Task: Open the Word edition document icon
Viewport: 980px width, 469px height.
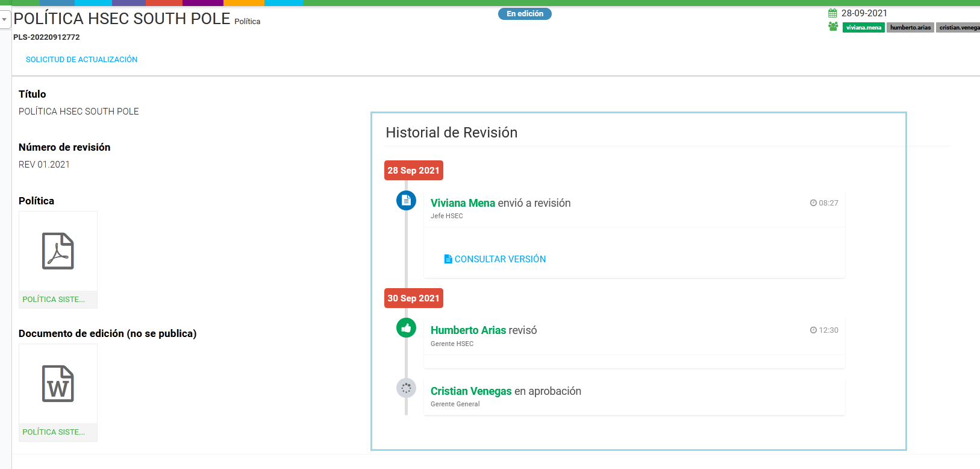Action: pyautogui.click(x=58, y=383)
